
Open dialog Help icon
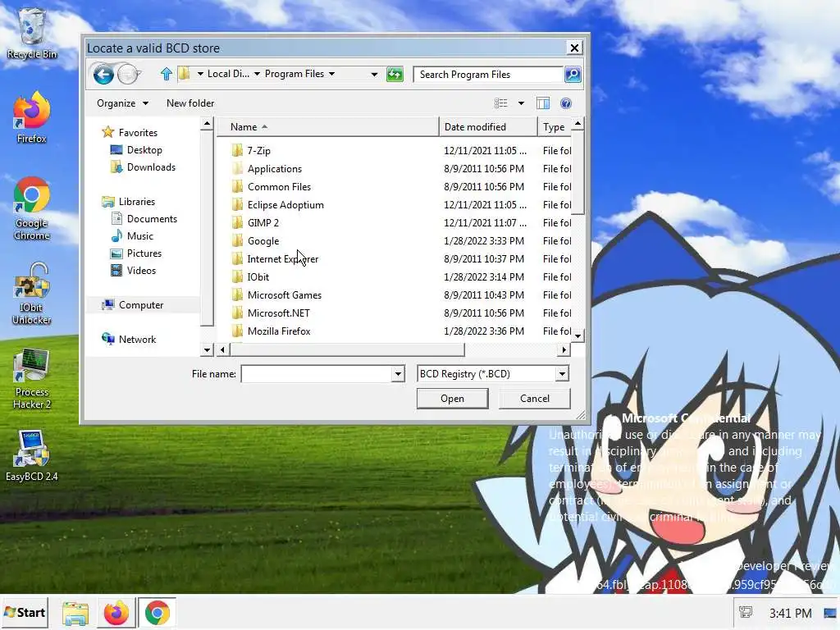point(566,103)
